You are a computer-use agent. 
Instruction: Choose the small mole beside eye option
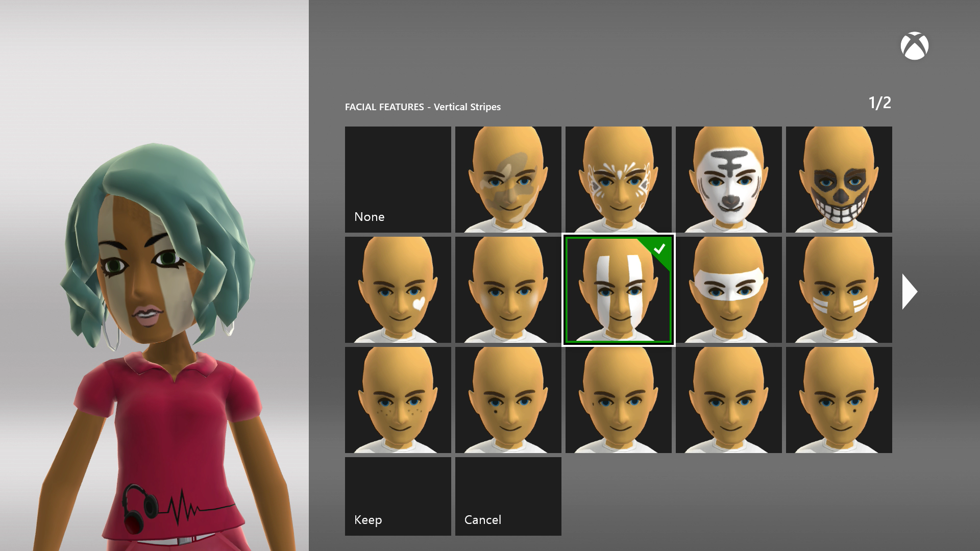[x=618, y=400]
